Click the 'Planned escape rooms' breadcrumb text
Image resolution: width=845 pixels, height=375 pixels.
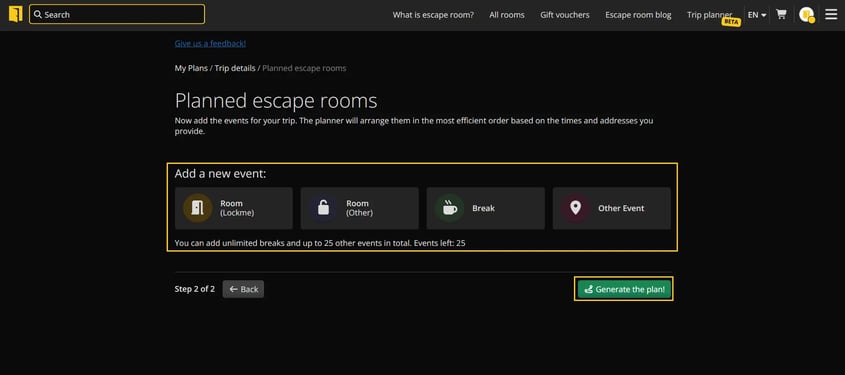[304, 68]
